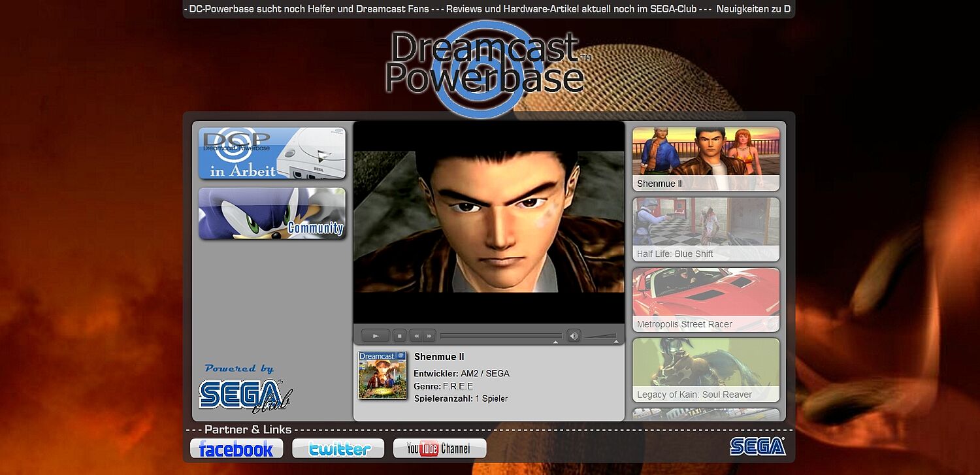Open the DCP in Arbeit banner
This screenshot has width=980, height=475.
[x=272, y=154]
